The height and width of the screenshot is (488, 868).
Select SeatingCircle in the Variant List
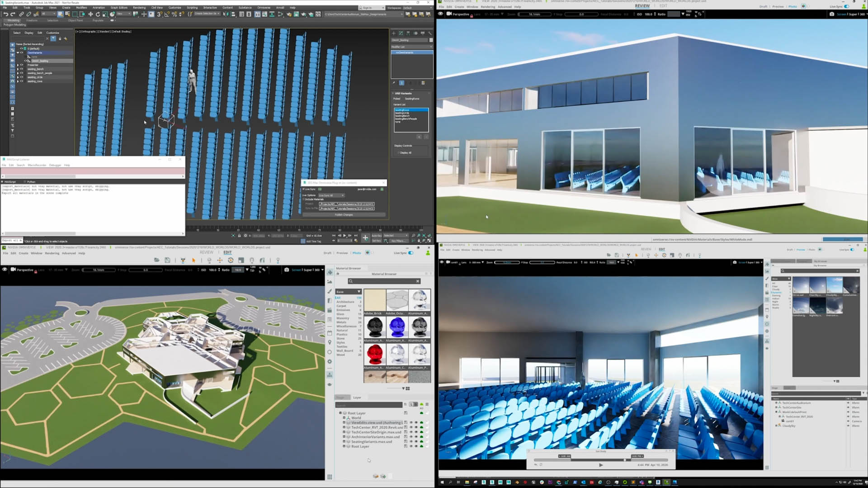pos(402,113)
